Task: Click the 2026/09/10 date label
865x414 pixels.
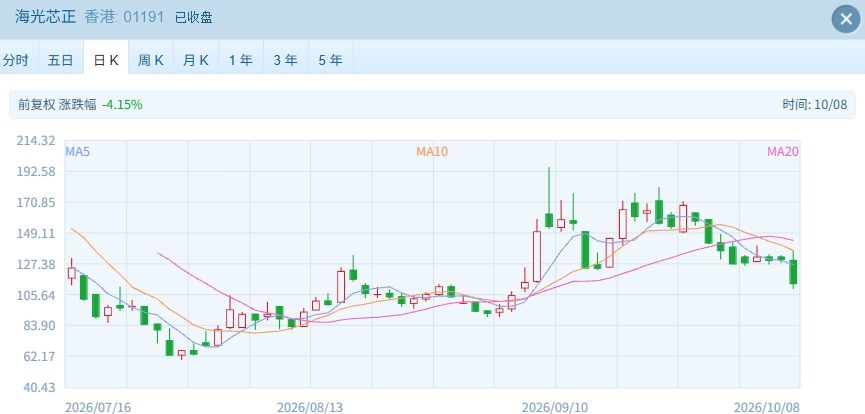Action: coord(555,407)
